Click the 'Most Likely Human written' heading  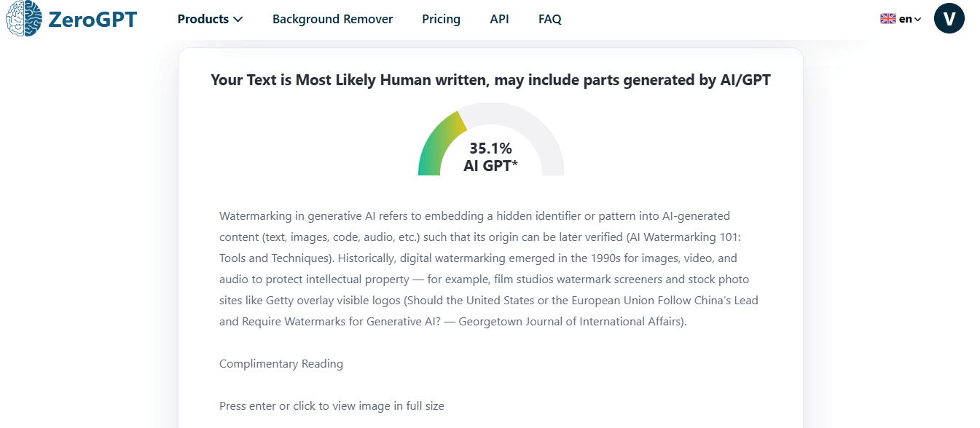[490, 80]
